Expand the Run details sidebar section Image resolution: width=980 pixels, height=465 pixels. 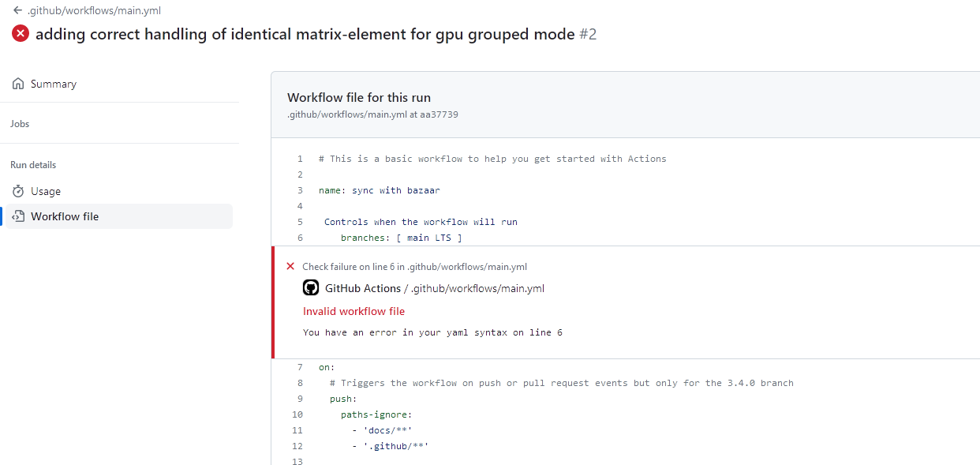click(x=33, y=164)
